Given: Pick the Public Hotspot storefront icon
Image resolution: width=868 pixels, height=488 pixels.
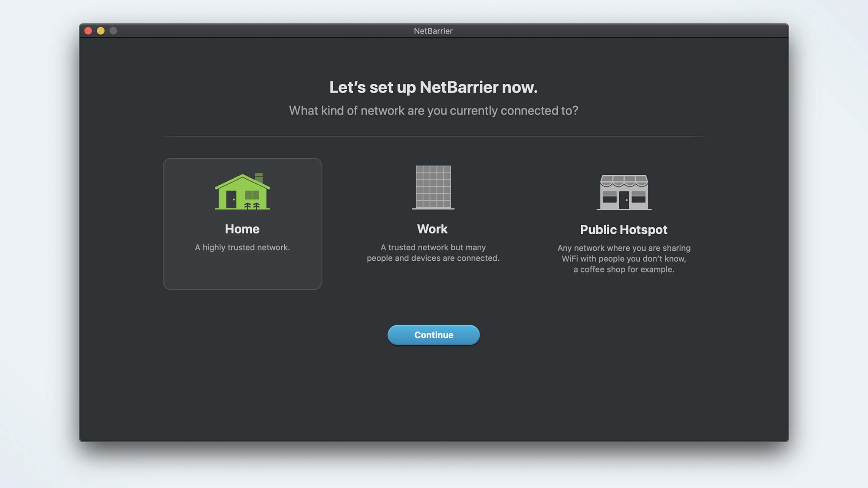Looking at the screenshot, I should click(624, 192).
